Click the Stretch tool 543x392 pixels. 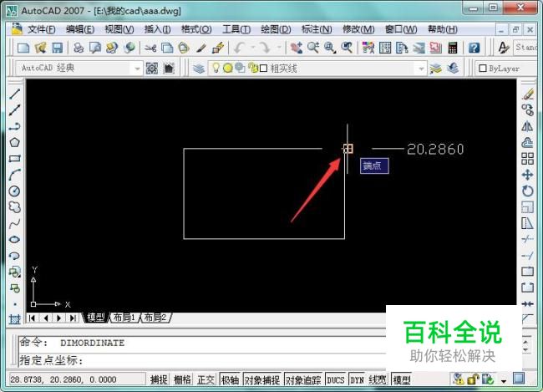coord(528,223)
